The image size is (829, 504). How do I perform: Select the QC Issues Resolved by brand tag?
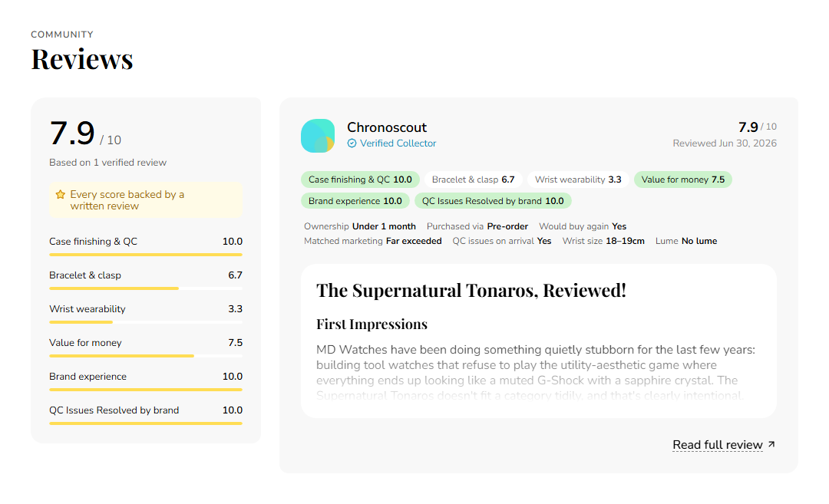click(493, 201)
